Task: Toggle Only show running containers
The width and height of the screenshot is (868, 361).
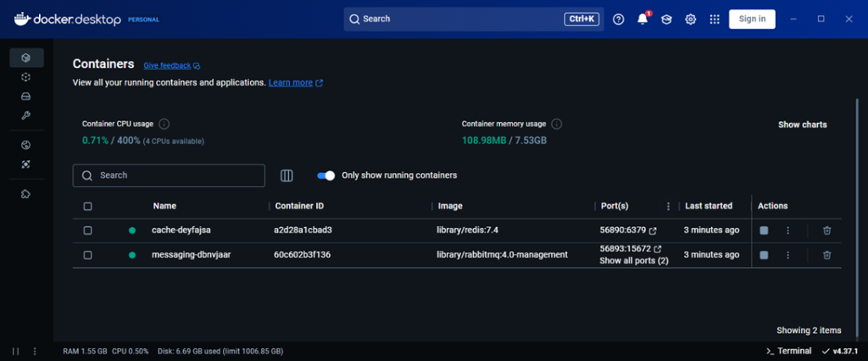Action: point(326,175)
